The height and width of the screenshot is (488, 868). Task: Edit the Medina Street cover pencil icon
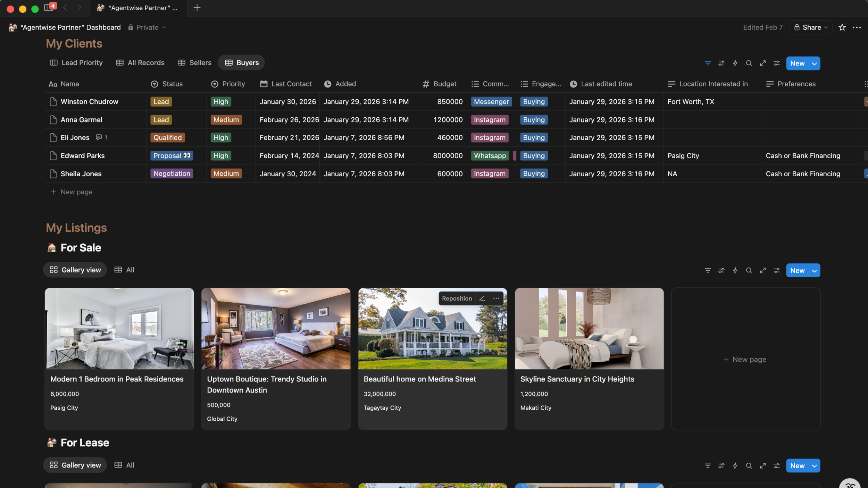point(482,298)
